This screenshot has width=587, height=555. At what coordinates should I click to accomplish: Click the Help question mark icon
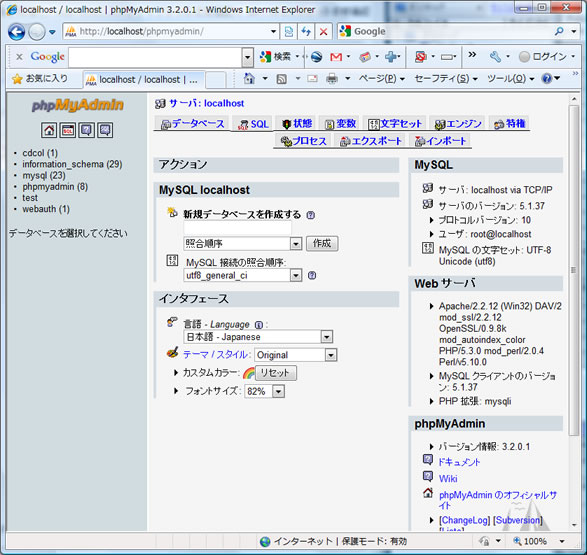(x=547, y=79)
